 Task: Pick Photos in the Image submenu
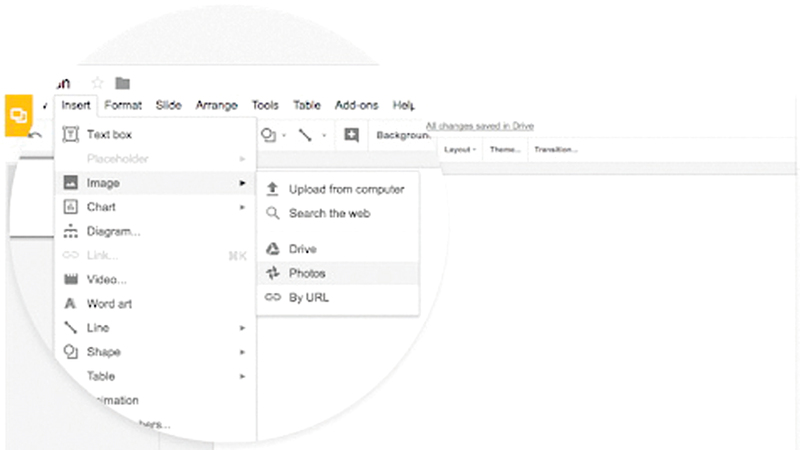307,273
